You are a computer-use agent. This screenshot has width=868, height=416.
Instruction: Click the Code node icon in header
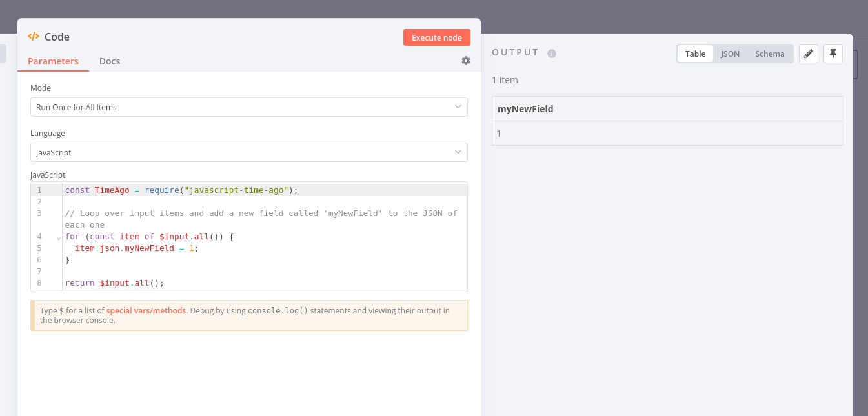click(x=34, y=37)
